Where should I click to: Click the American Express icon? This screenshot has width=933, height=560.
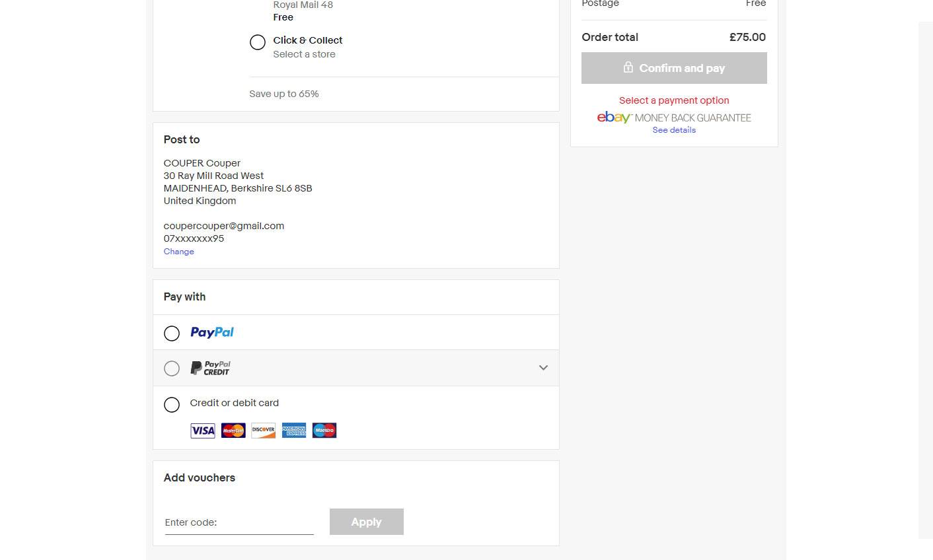293,430
